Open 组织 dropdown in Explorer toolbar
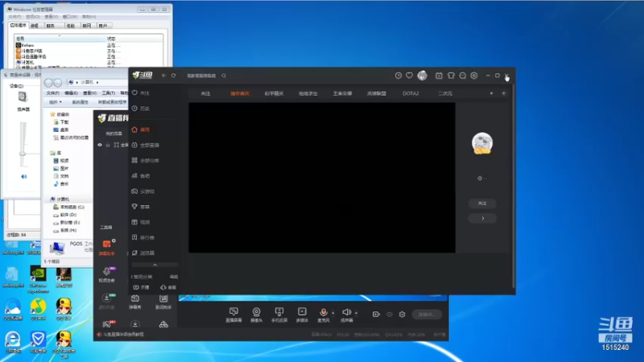 pyautogui.click(x=55, y=102)
